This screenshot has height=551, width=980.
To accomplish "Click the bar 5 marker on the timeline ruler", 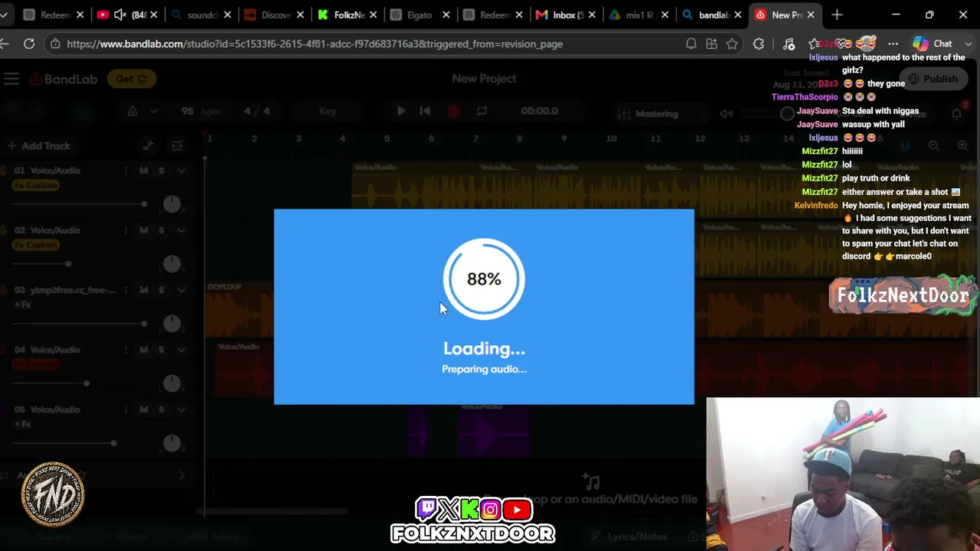I will [387, 139].
